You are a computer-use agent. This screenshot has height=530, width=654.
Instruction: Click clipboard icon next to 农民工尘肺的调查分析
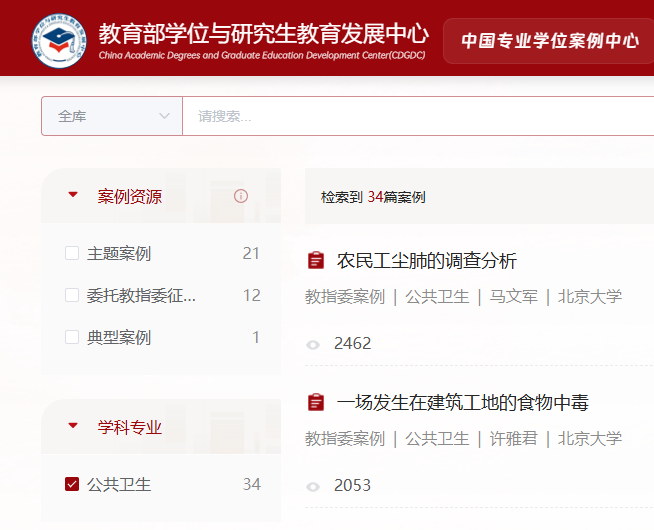(316, 261)
